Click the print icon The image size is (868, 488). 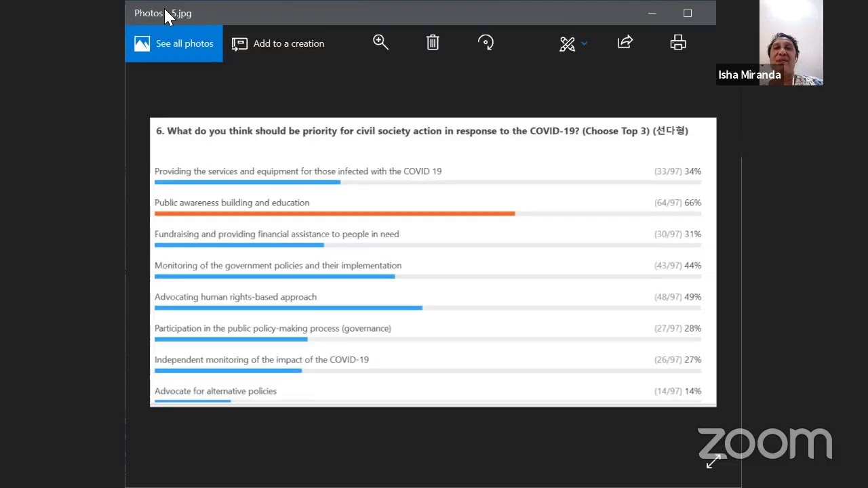pos(678,43)
